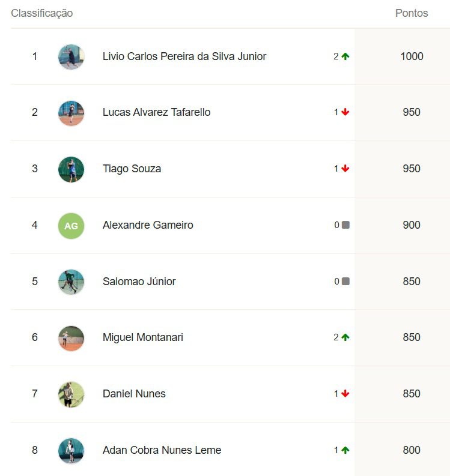Open Livio Carlos Pereira da Silva Junior name
This screenshot has height=476, width=450.
click(184, 56)
